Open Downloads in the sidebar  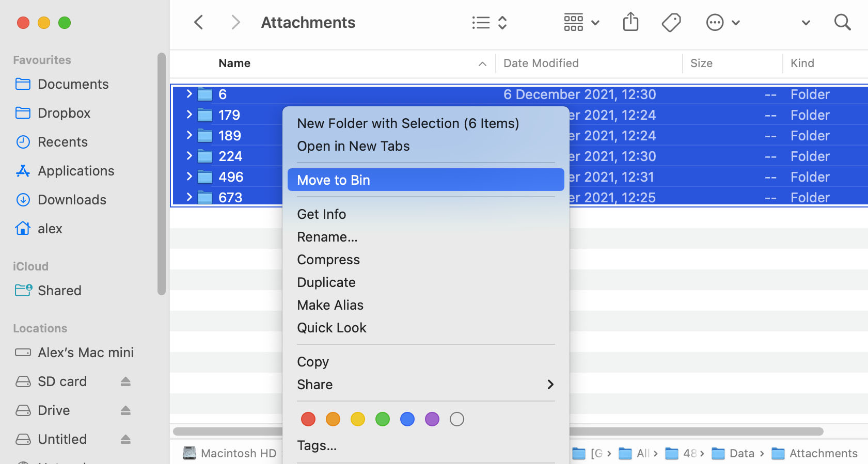[72, 200]
